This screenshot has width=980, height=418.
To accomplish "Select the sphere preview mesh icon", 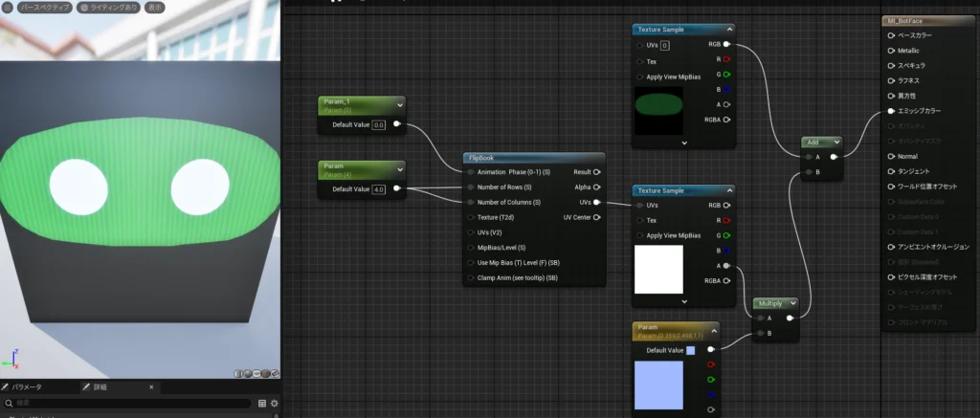I will [x=249, y=374].
